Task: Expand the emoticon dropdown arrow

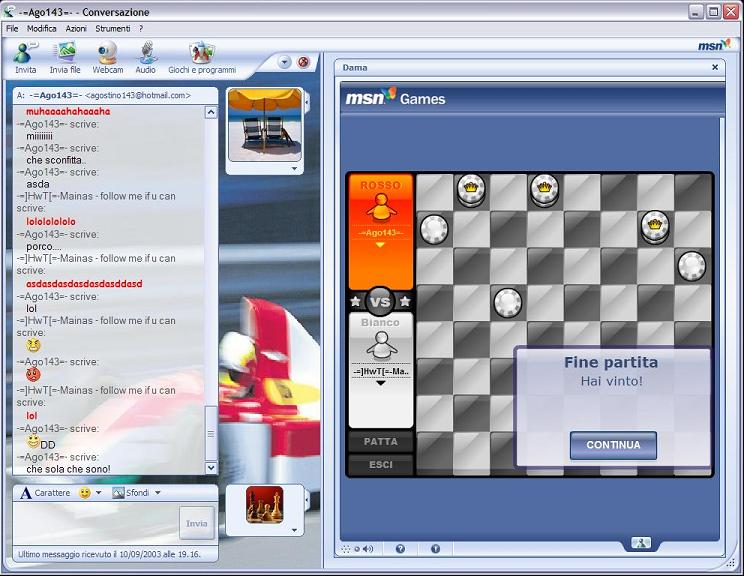Action: coord(99,493)
